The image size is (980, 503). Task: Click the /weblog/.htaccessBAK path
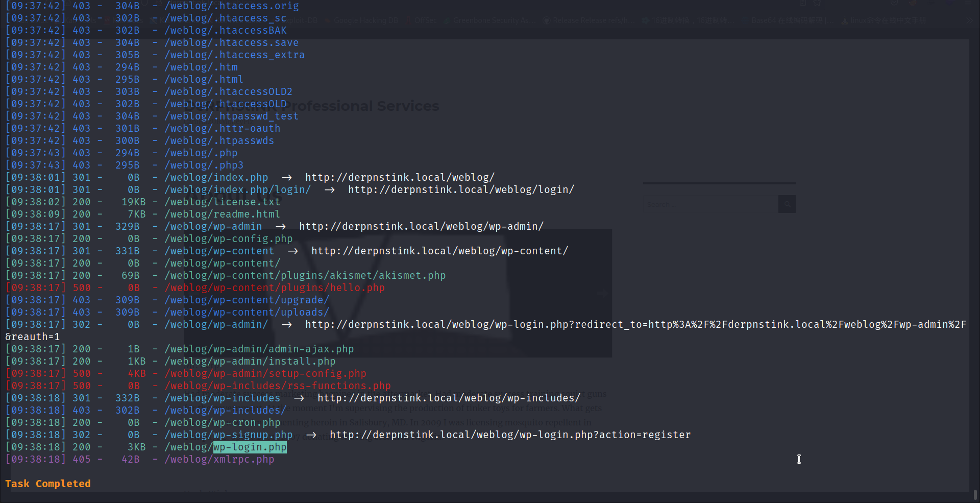coord(225,31)
